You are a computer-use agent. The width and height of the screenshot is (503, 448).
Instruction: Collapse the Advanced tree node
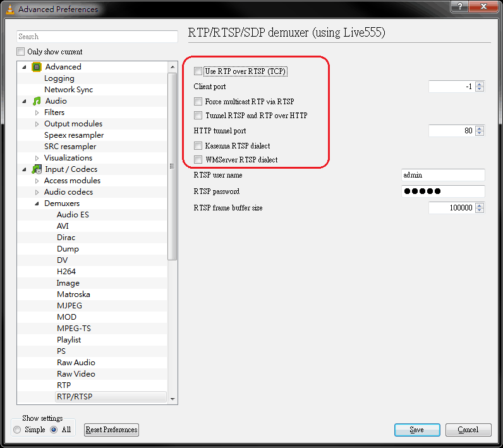coord(25,67)
